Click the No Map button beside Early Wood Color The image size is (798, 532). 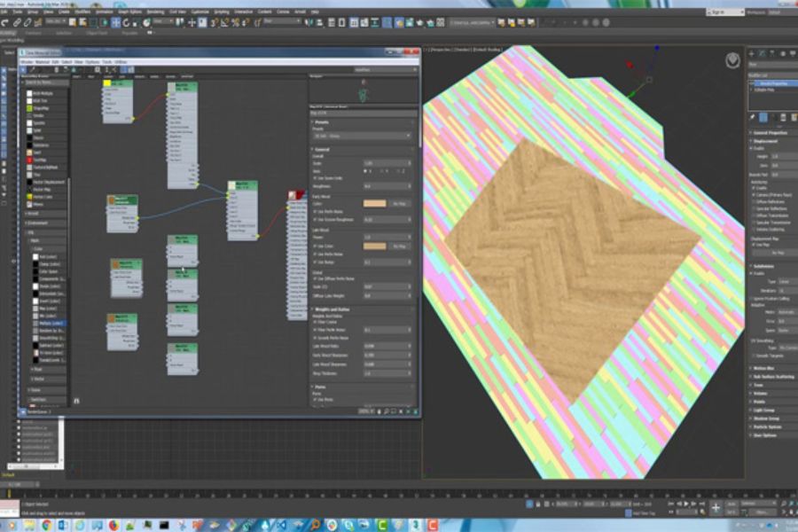tap(401, 203)
